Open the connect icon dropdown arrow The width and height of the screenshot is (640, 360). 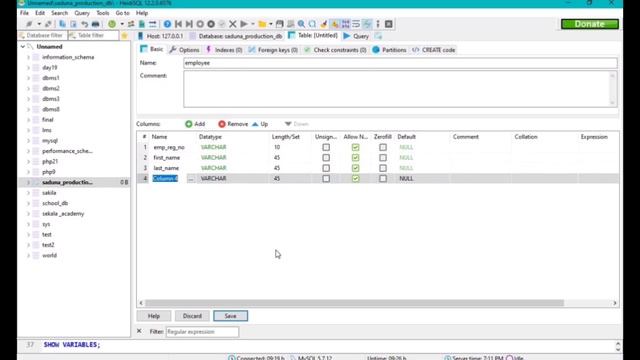39,24
